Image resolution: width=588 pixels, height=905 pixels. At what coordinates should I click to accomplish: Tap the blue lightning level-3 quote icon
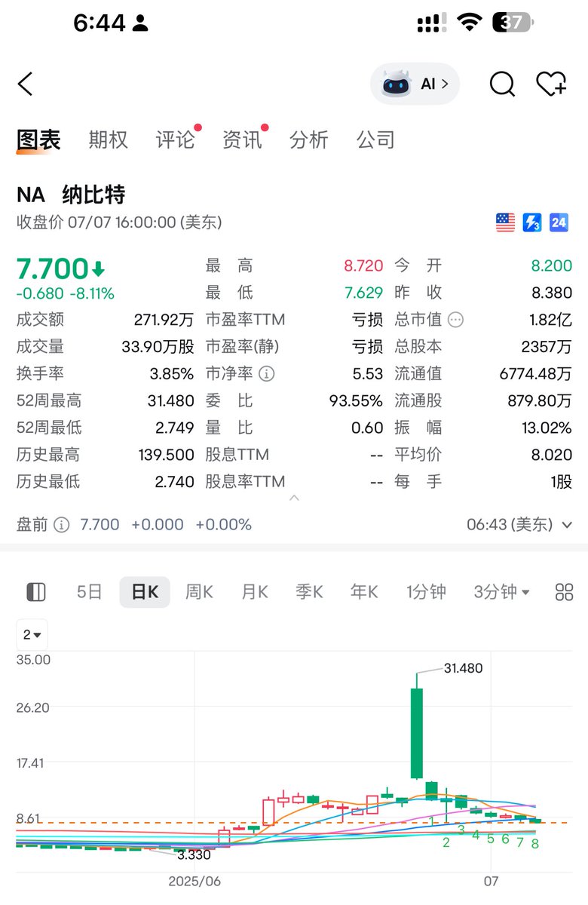point(532,222)
